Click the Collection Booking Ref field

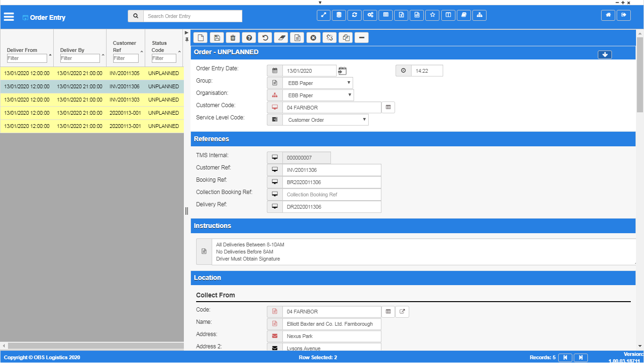pos(331,194)
